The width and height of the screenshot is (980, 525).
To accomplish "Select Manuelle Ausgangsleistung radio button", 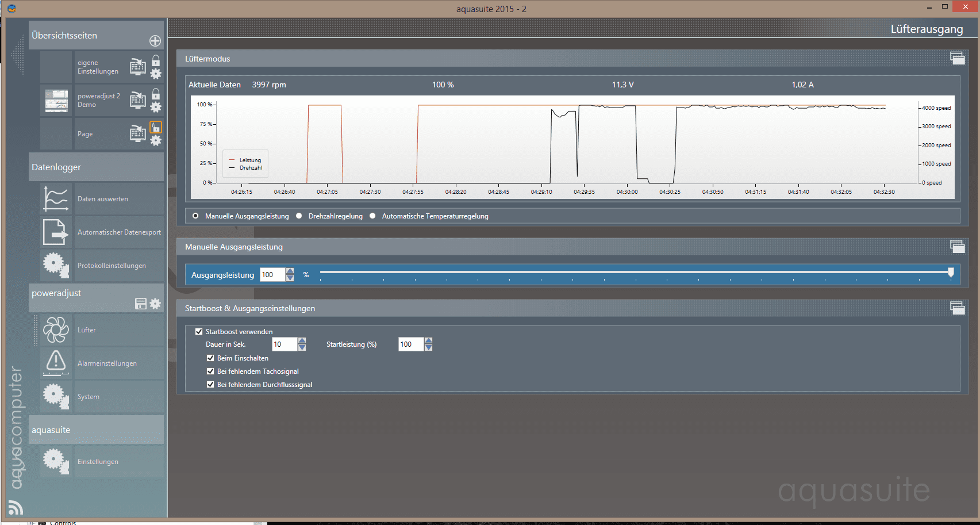I will click(195, 216).
